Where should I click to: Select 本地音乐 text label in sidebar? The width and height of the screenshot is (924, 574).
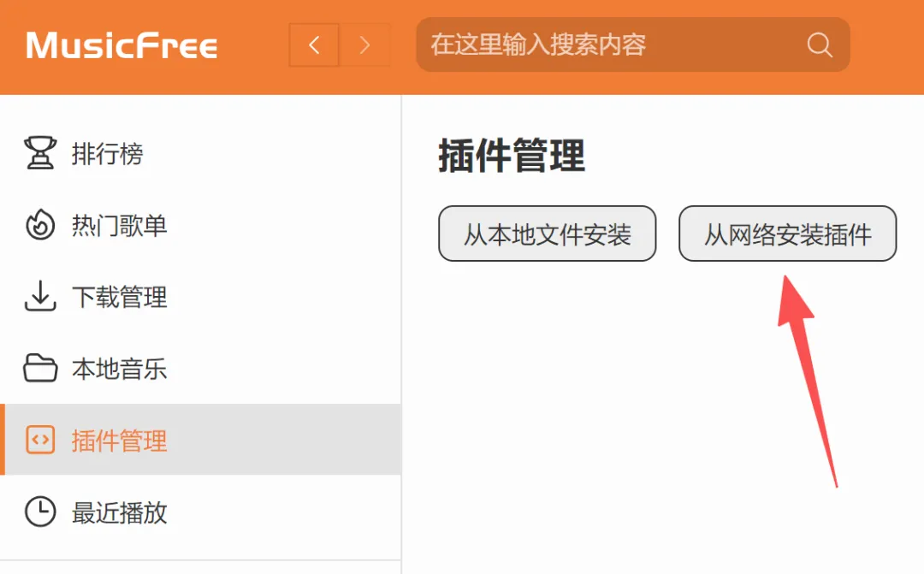(x=119, y=370)
